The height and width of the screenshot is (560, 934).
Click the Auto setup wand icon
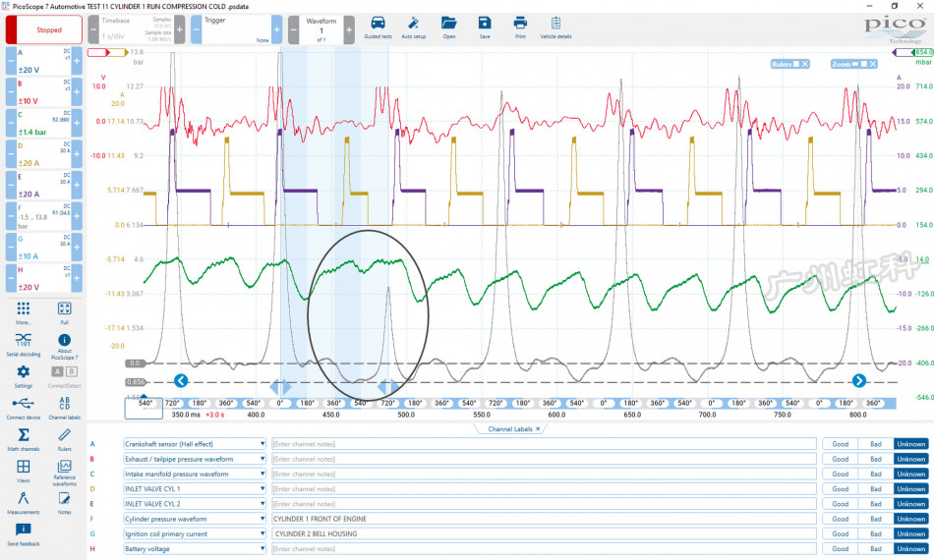pyautogui.click(x=413, y=27)
